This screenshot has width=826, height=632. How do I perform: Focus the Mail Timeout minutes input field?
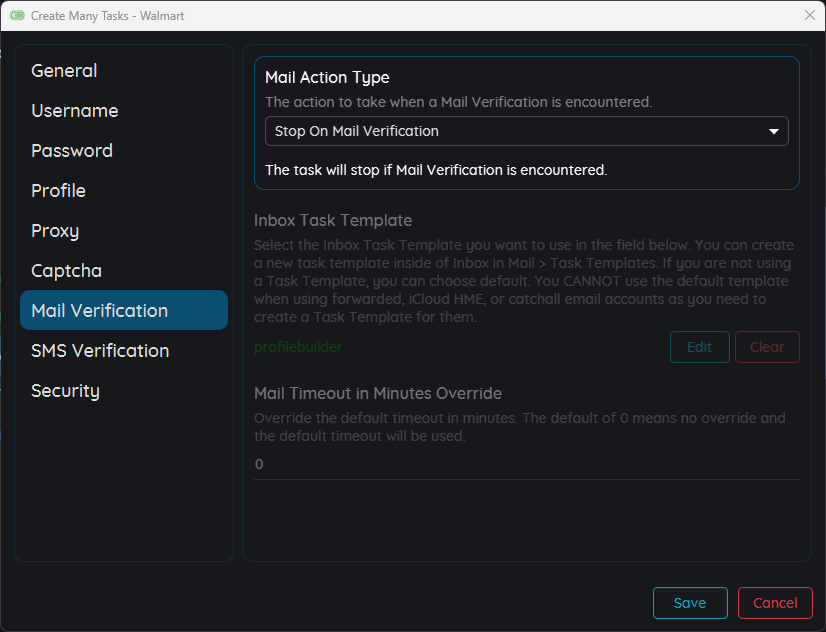(x=526, y=465)
